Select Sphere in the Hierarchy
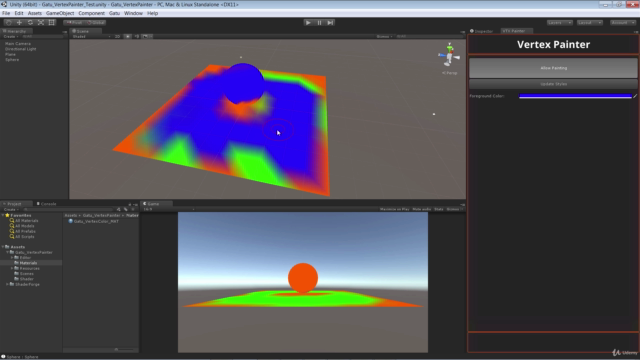Viewport: 640px width, 360px height. (x=12, y=60)
